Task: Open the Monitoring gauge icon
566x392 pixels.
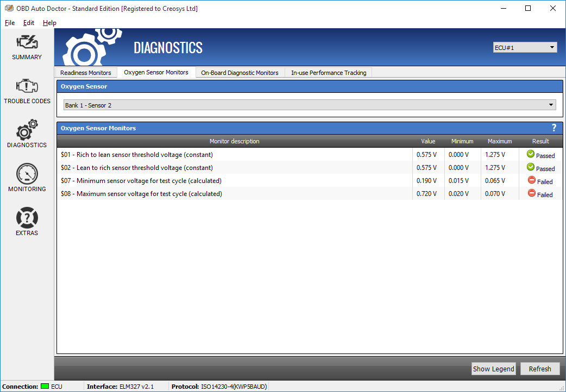Action: (27, 175)
